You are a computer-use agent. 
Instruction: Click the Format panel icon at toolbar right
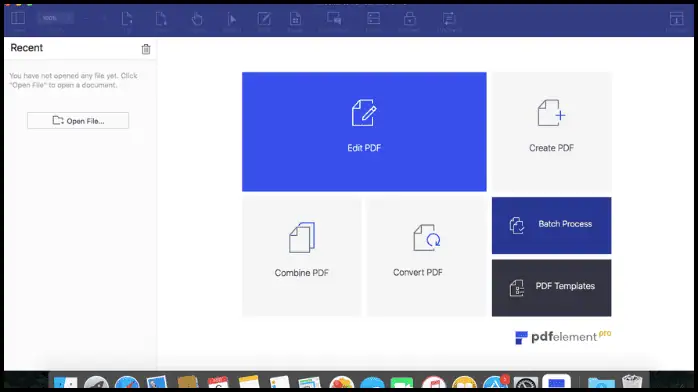676,19
